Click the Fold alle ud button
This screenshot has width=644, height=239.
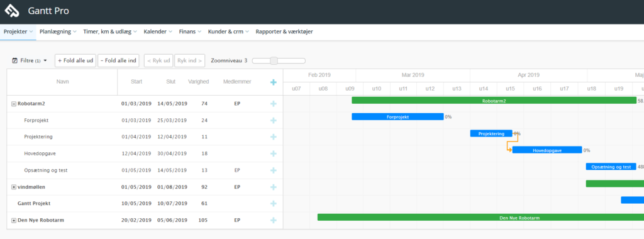click(x=75, y=60)
